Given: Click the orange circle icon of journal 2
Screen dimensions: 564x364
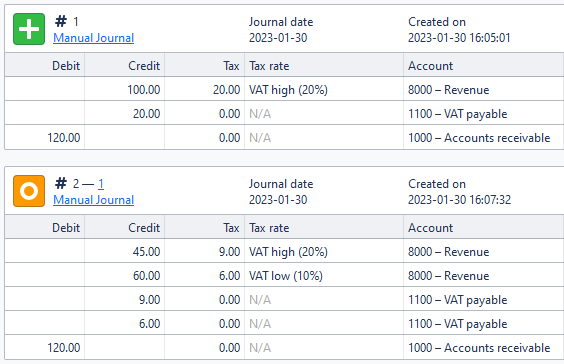Looking at the screenshot, I should 29,191.
